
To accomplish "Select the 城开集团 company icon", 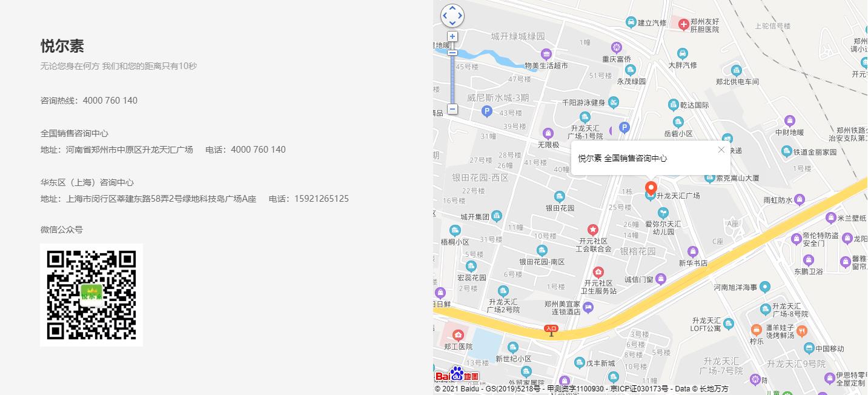I will (x=497, y=216).
